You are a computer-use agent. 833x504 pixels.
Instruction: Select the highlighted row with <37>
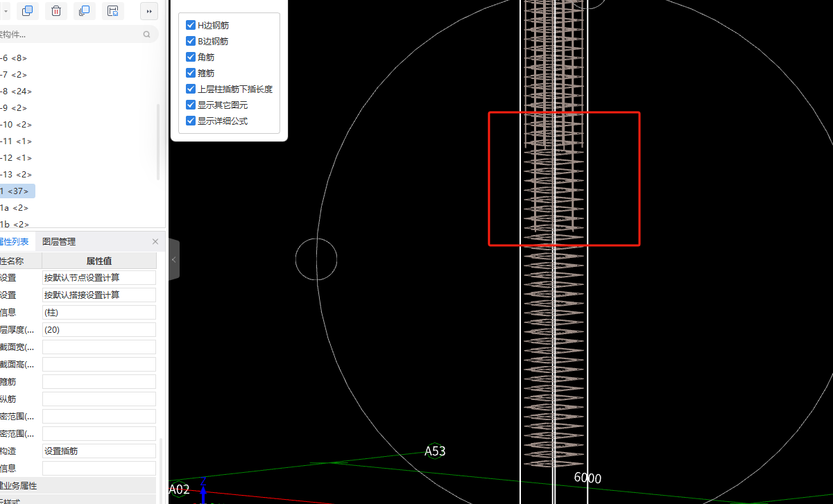tap(17, 191)
